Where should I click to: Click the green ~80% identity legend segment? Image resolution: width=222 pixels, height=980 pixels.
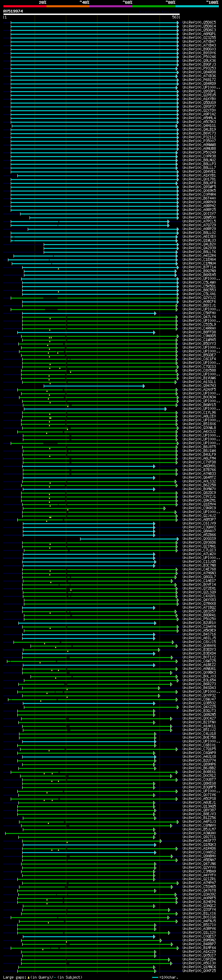pyautogui.click(x=154, y=6)
